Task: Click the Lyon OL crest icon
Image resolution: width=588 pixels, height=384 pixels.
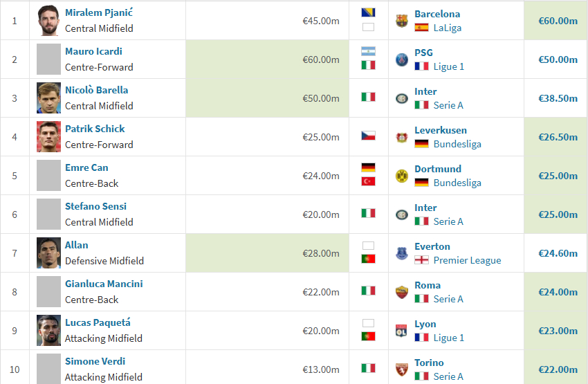Action: coord(402,331)
